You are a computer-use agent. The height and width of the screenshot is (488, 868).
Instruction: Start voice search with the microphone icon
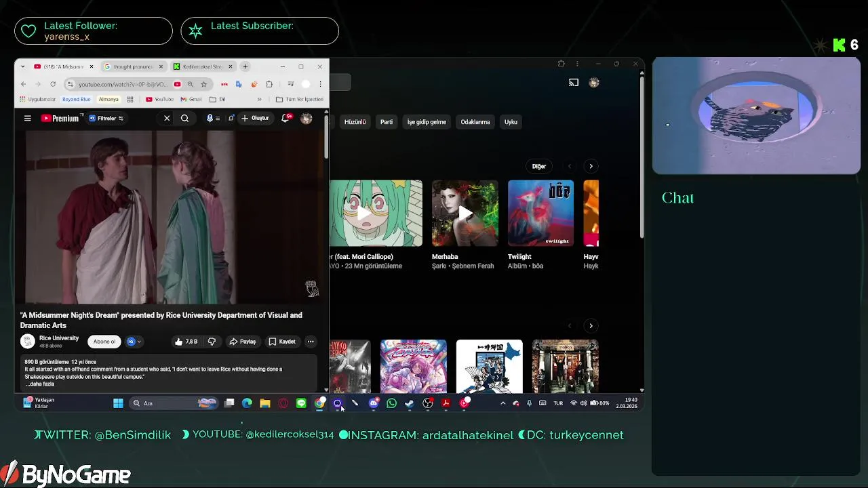pos(210,118)
